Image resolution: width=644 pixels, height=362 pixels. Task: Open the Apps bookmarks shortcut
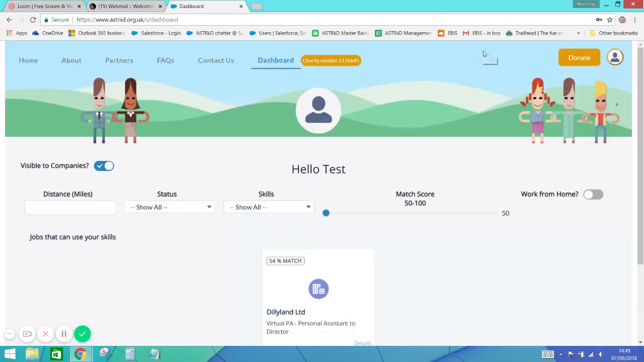[17, 33]
